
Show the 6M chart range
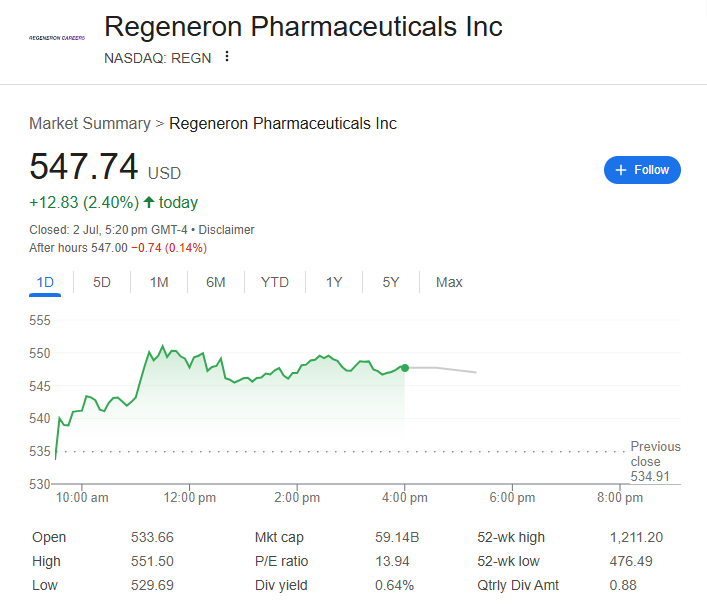click(x=216, y=282)
